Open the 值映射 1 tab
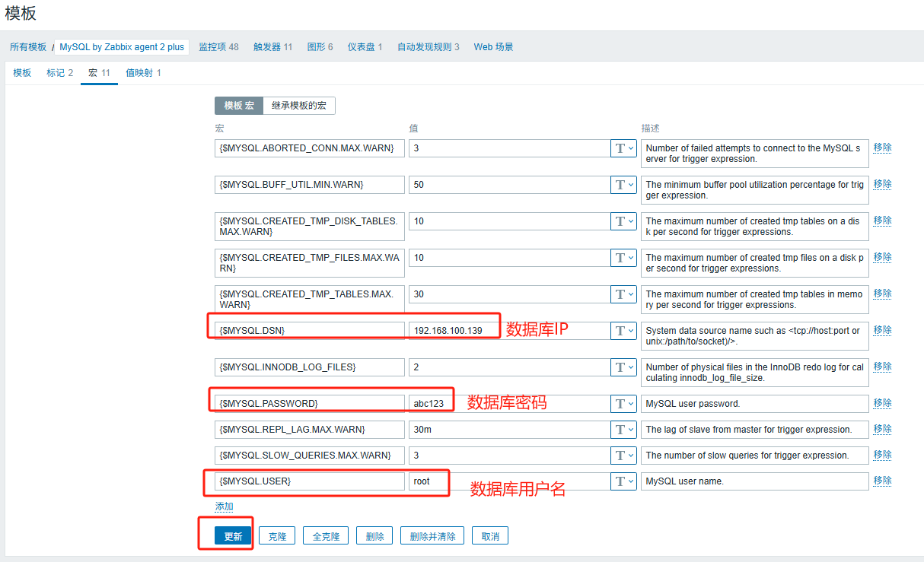 click(x=143, y=73)
